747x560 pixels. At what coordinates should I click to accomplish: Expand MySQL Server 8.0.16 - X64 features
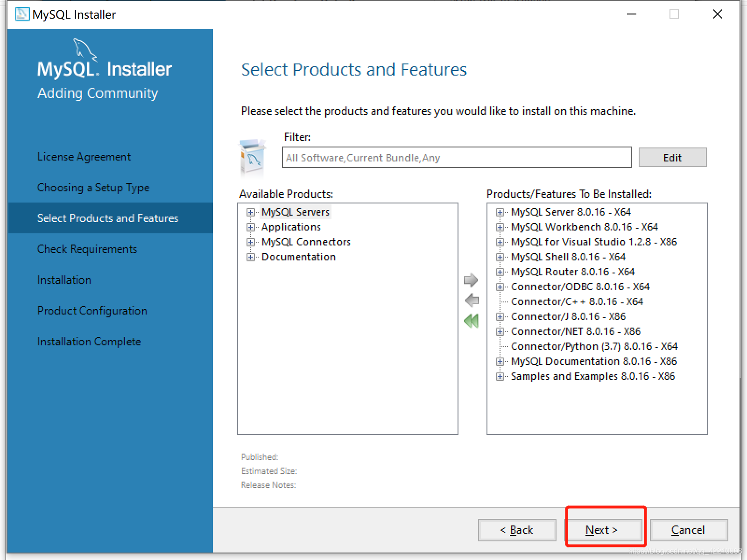pos(500,212)
